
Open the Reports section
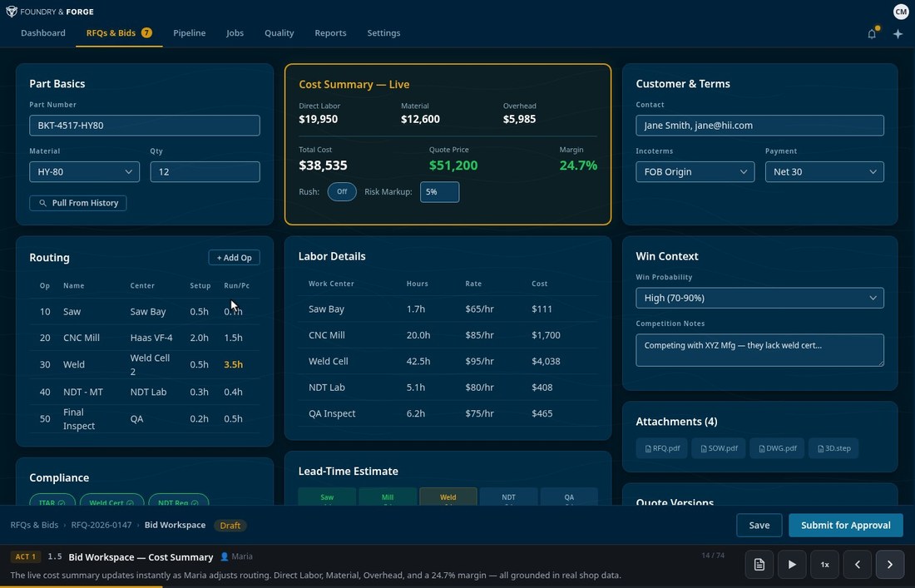tap(330, 32)
